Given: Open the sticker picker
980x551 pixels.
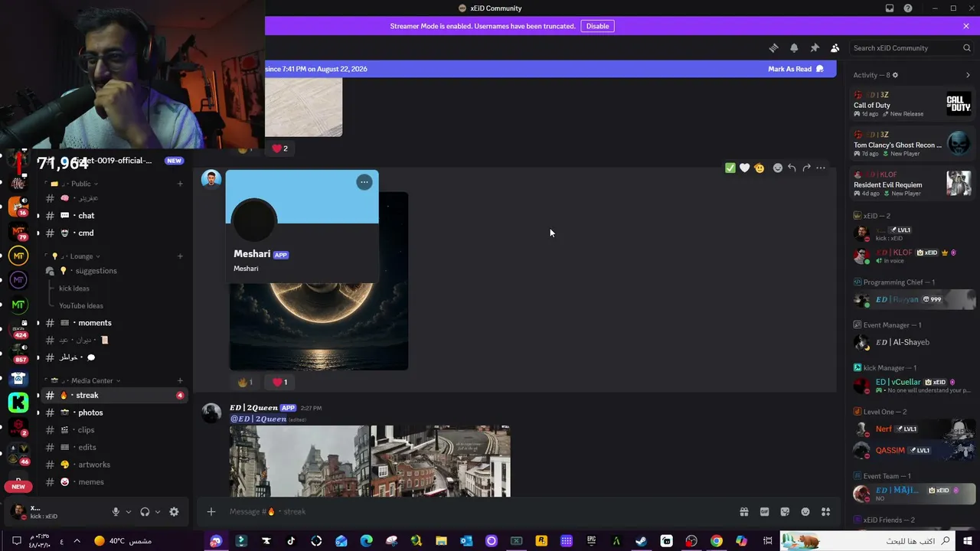Looking at the screenshot, I should pos(785,512).
